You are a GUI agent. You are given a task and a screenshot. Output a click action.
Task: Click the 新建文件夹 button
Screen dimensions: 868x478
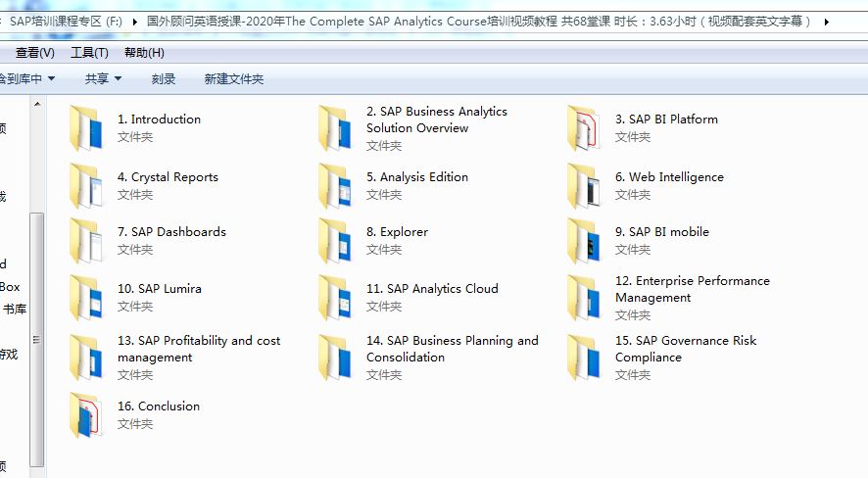(233, 79)
